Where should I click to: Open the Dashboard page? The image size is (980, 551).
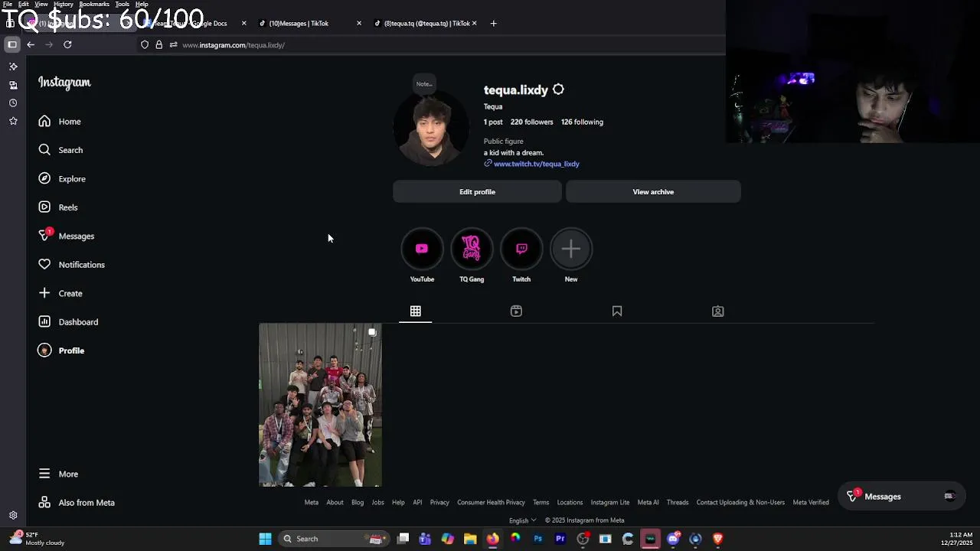[x=68, y=322]
